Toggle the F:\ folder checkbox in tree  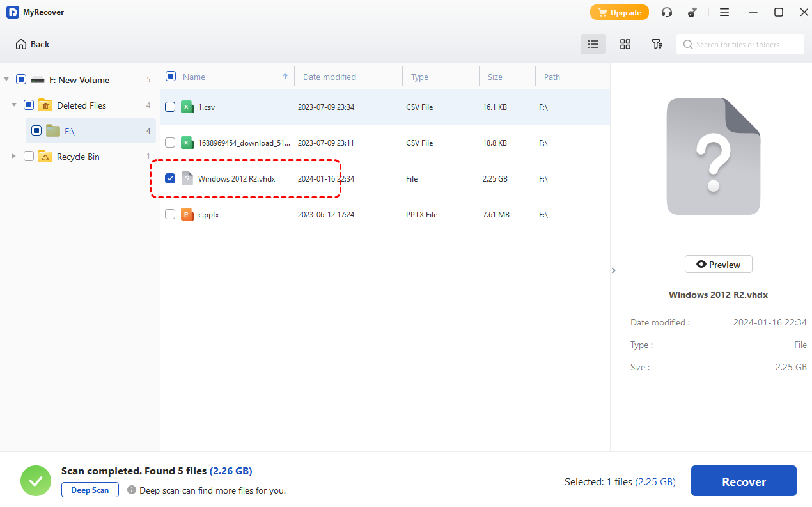(x=36, y=130)
